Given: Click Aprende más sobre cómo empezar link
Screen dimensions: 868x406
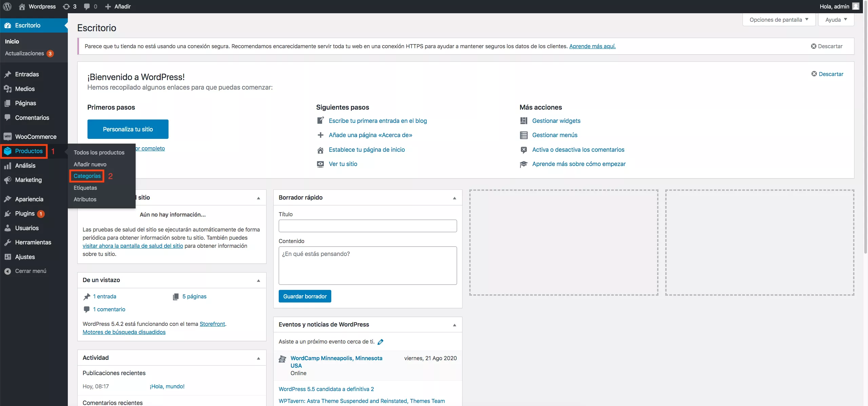Looking at the screenshot, I should 579,164.
